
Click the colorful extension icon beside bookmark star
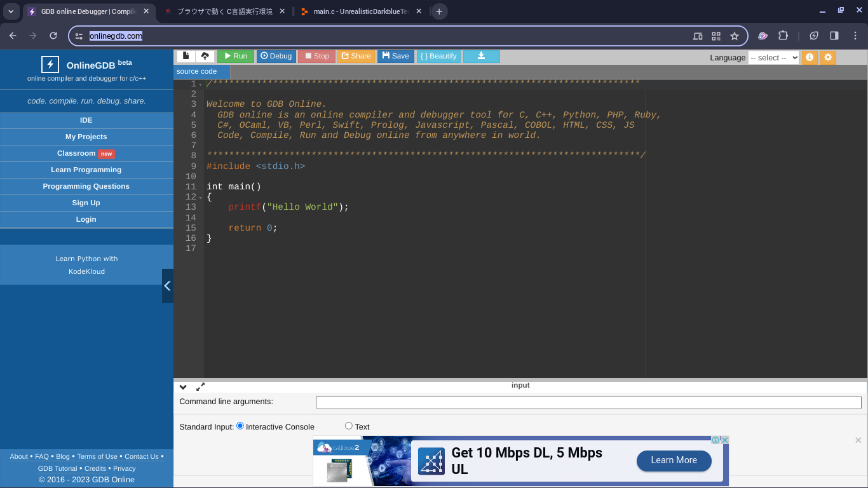tap(763, 36)
